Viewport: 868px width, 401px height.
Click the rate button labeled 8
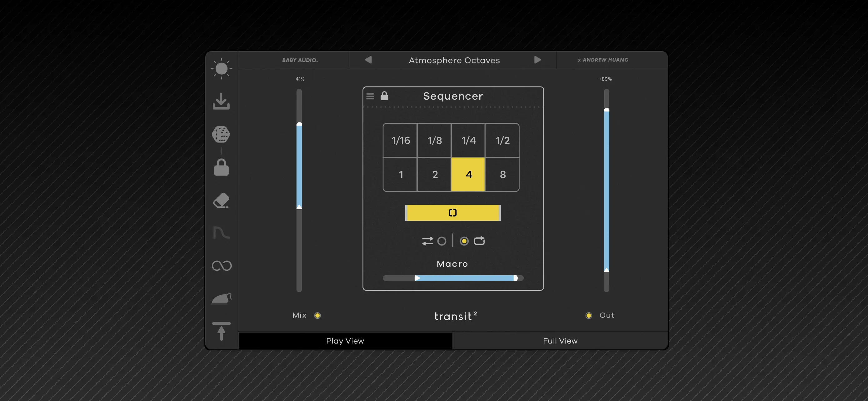click(x=502, y=174)
